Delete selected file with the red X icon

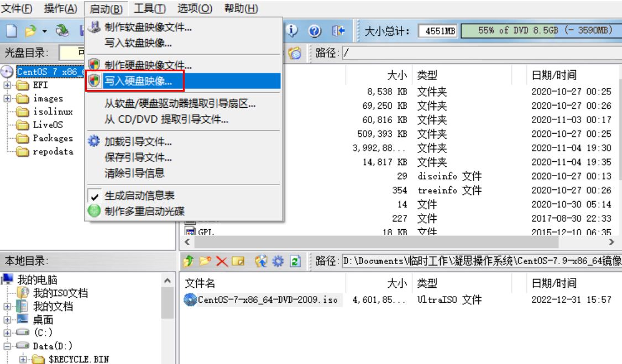click(x=222, y=262)
